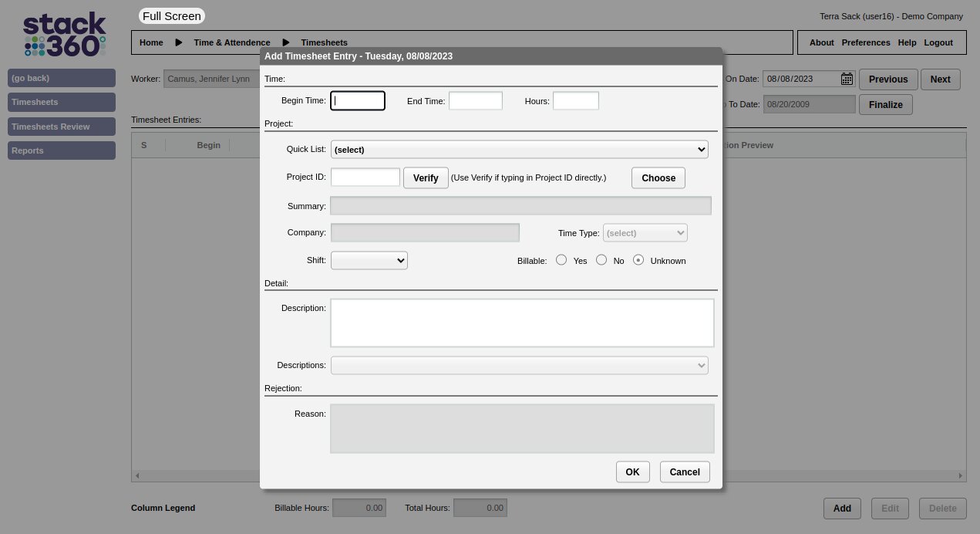This screenshot has width=980, height=534.
Task: Open Timesheets Review in sidebar
Action: [62, 127]
